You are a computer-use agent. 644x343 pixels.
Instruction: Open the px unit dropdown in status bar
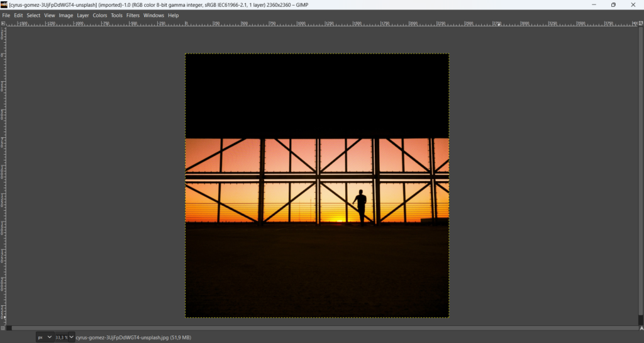pos(45,337)
